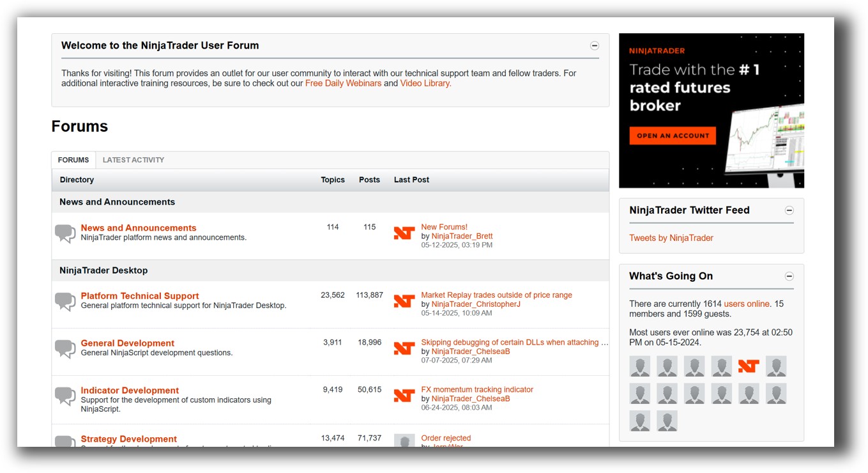Screen dimensions: 868x473
Task: Click the OPEN AN ACCOUNT button
Action: point(673,136)
